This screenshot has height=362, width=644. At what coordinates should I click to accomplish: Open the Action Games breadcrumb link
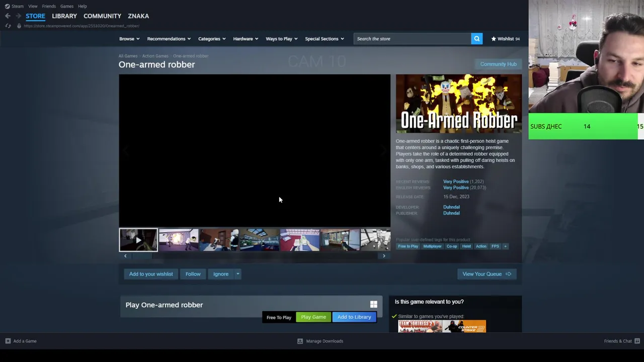[x=155, y=56]
